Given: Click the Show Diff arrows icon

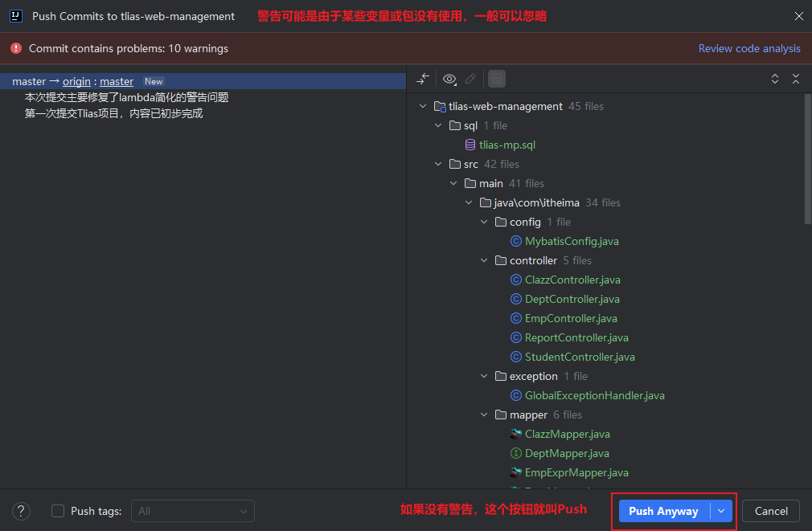Looking at the screenshot, I should click(x=423, y=79).
